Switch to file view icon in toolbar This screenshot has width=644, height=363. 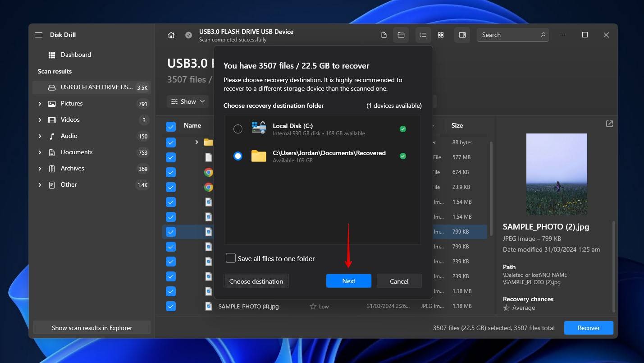click(384, 35)
